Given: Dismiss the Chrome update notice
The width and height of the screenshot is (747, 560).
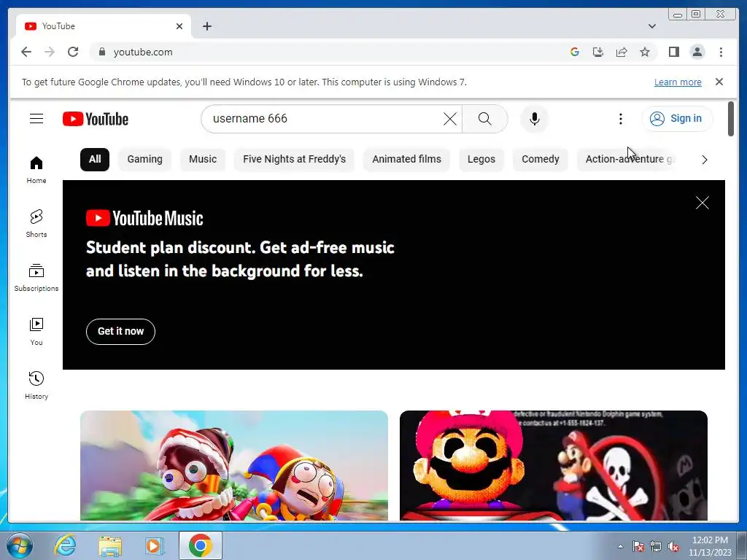Looking at the screenshot, I should tap(719, 82).
